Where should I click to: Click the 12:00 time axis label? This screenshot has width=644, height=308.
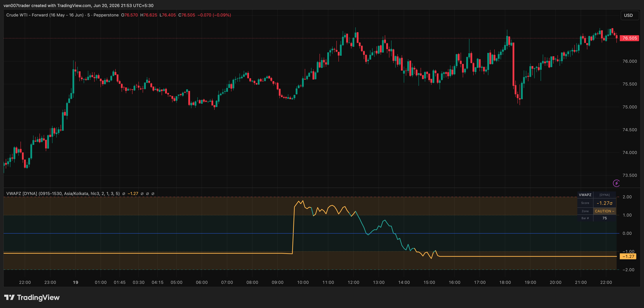tap(354, 283)
